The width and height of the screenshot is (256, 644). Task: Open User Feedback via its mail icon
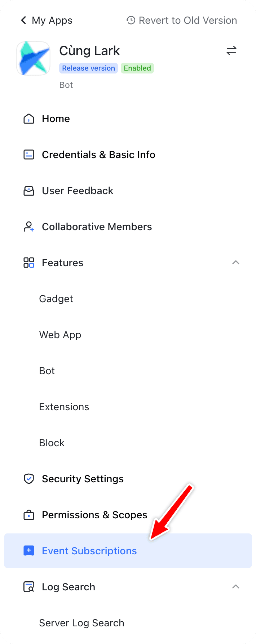point(28,191)
